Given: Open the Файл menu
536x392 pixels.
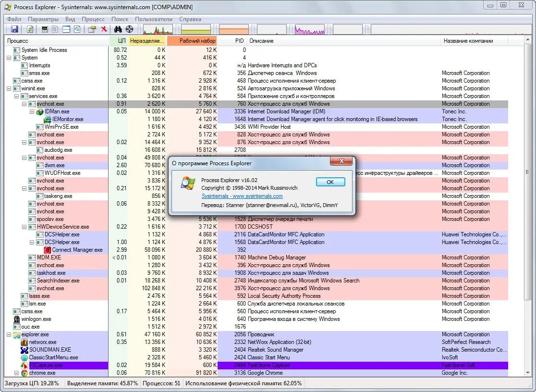Looking at the screenshot, I should [x=14, y=19].
